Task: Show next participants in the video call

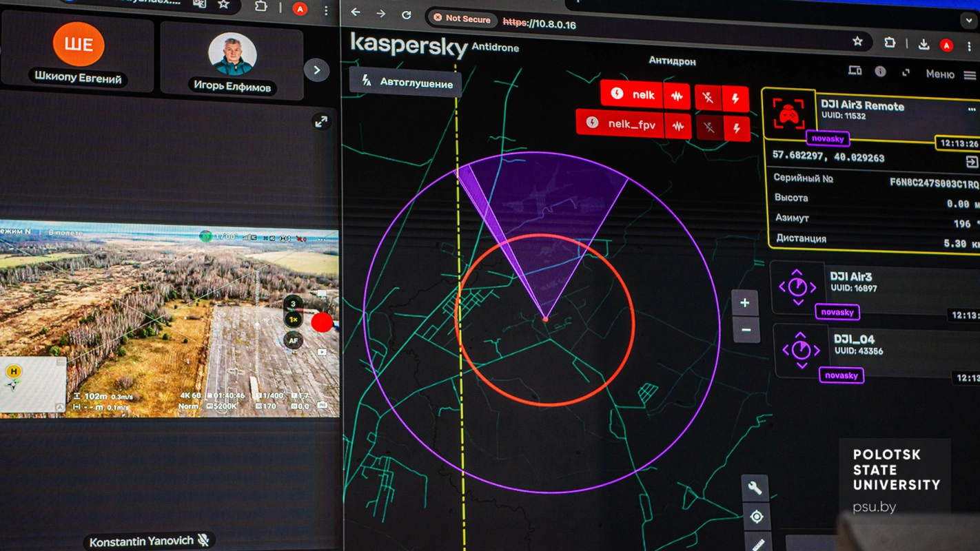Action: coord(316,70)
